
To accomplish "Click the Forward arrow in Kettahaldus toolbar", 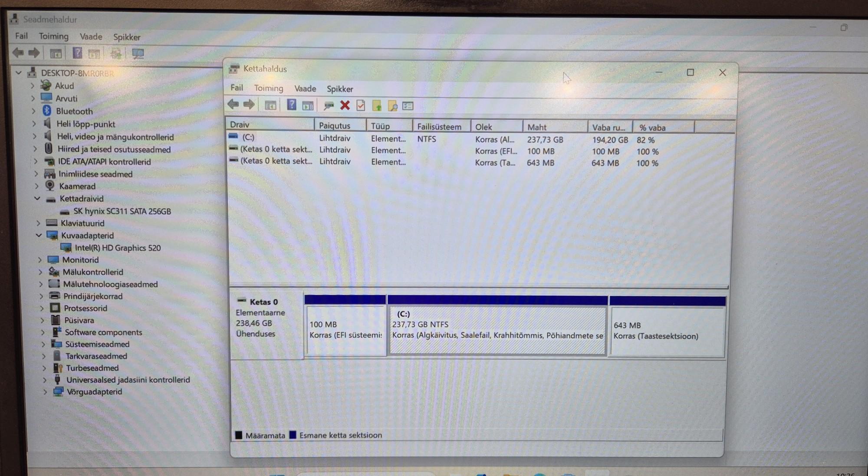I will tap(249, 104).
